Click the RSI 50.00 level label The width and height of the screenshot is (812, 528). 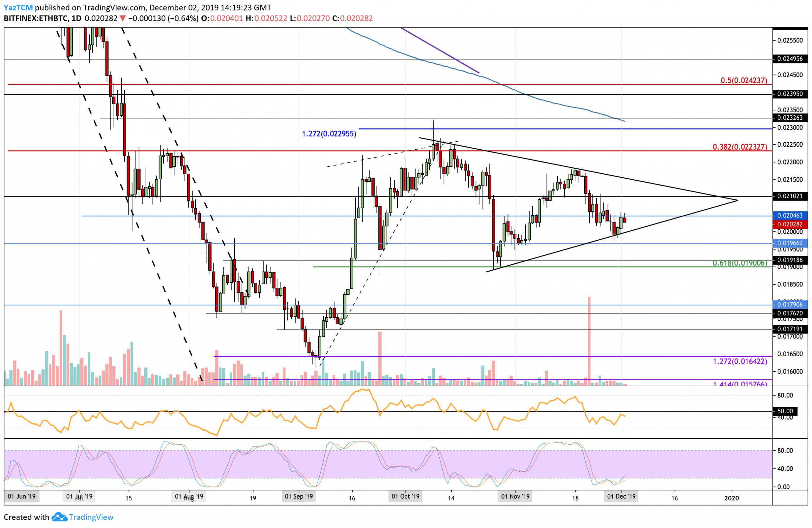[785, 411]
